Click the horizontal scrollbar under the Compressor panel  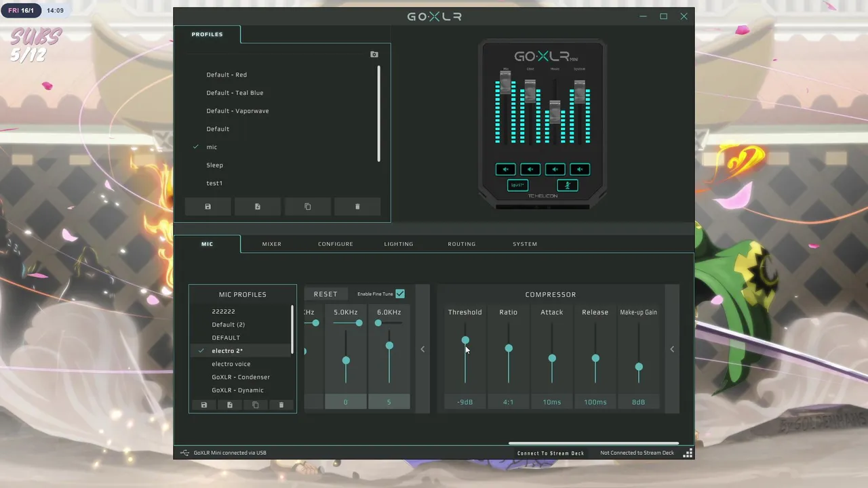point(594,445)
